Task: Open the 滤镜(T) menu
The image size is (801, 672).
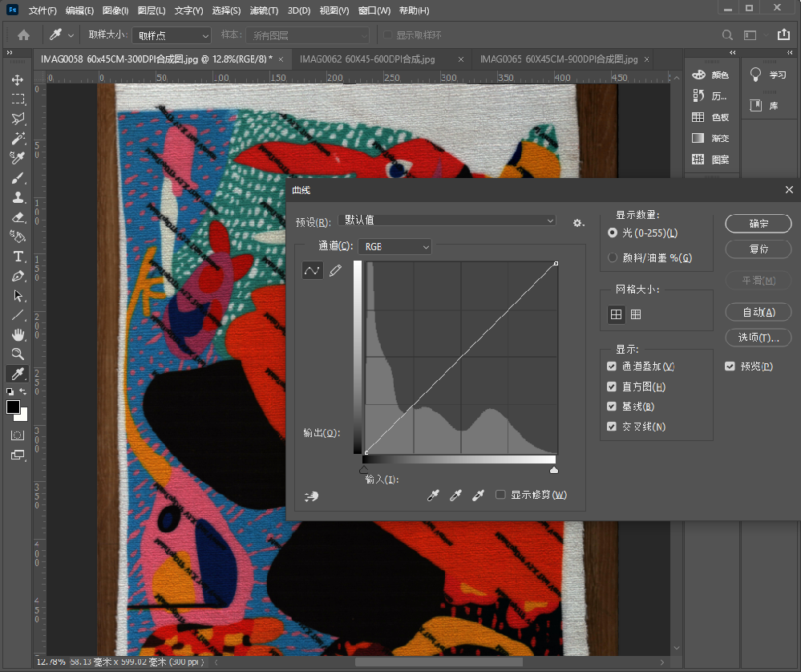Action: tap(264, 11)
